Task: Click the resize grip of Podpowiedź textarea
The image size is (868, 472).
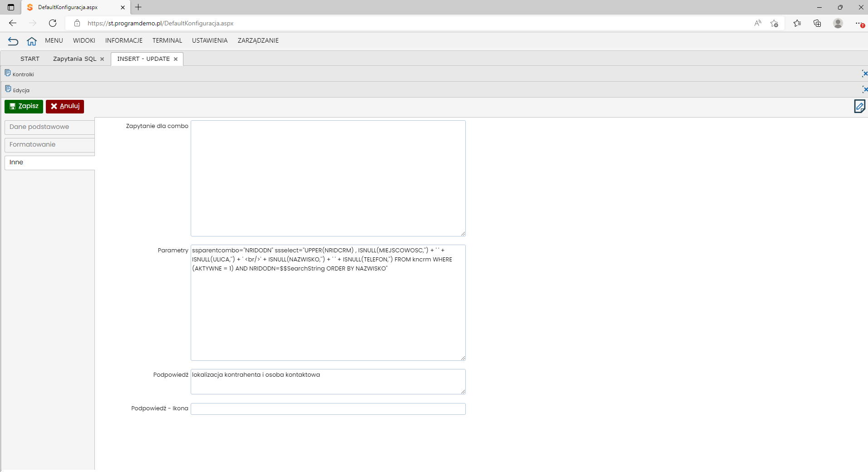Action: tap(463, 391)
